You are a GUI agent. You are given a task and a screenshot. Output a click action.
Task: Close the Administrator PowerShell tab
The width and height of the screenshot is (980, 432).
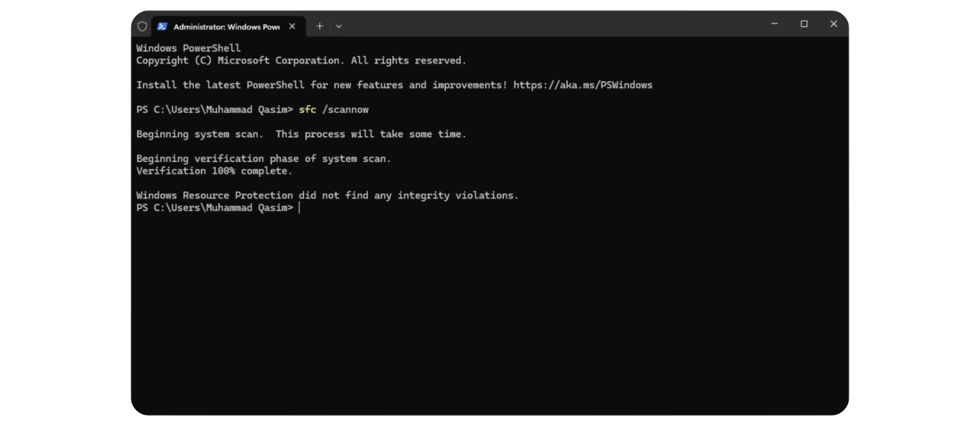coord(292,26)
